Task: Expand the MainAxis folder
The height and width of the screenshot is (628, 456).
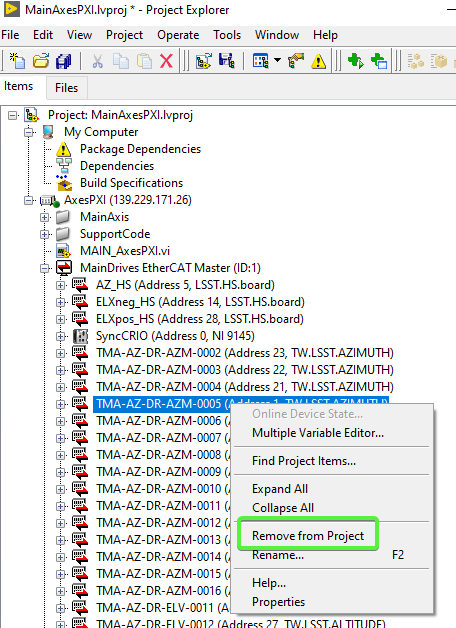Action: click(x=44, y=217)
